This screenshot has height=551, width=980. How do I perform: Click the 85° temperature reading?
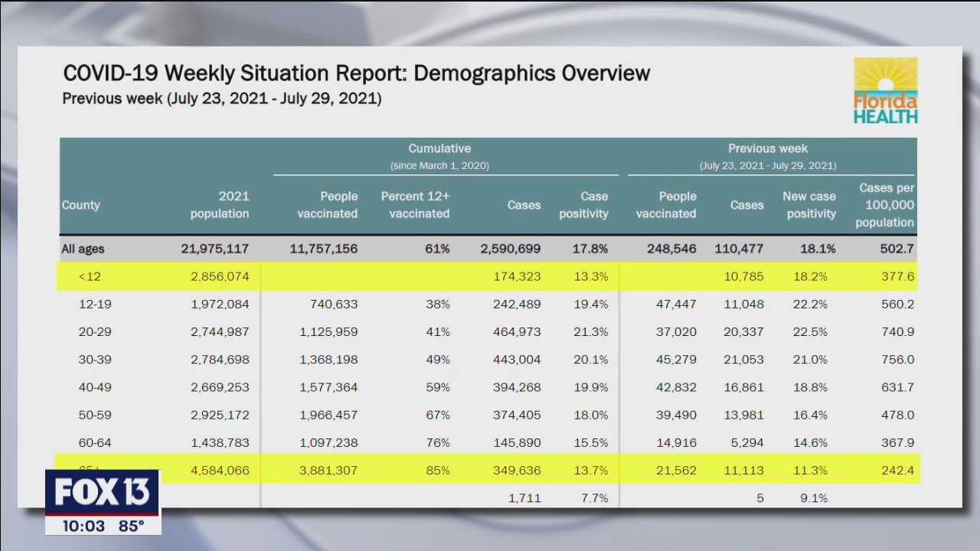point(130,527)
